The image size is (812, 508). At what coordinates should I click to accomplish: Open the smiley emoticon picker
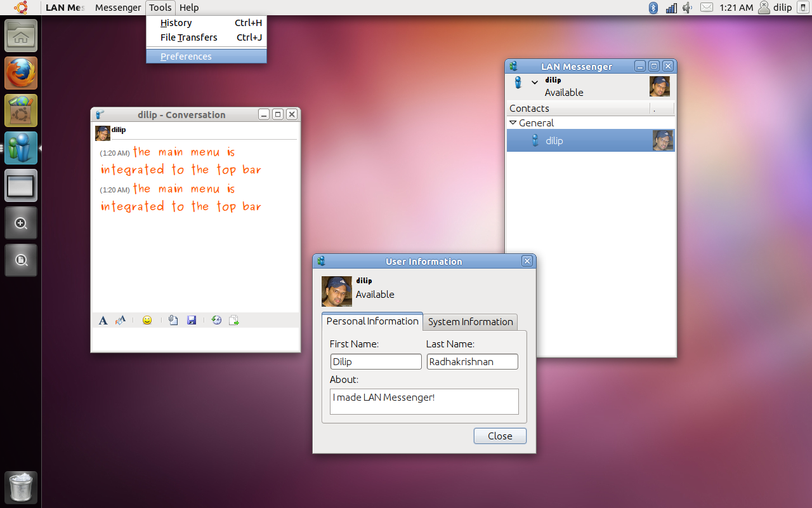click(147, 321)
